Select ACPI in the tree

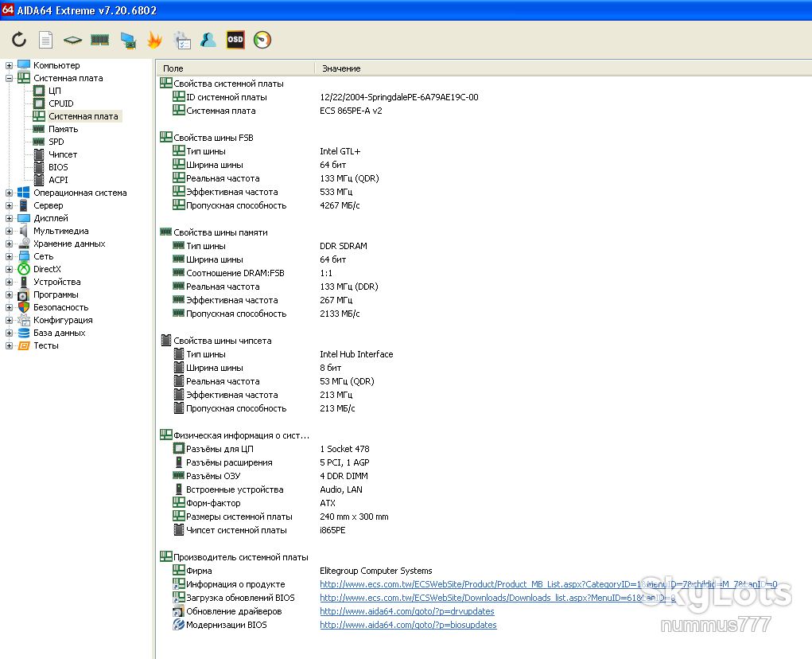58,180
